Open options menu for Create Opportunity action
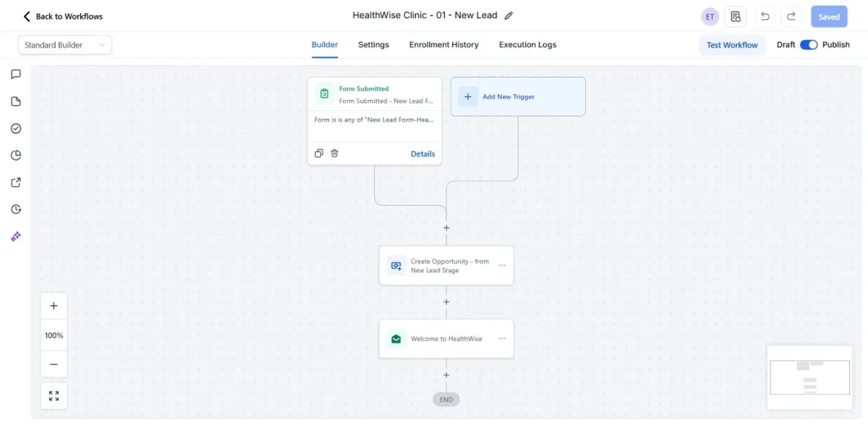 [502, 266]
